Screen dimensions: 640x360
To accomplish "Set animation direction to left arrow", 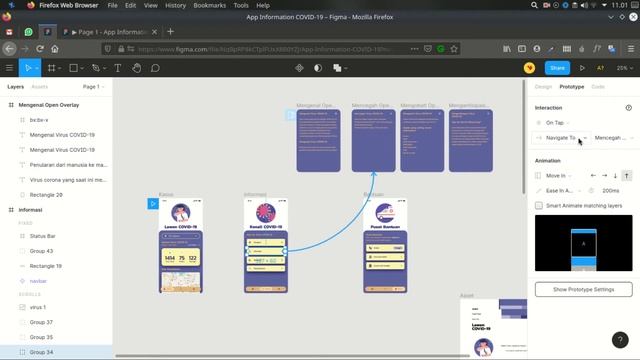I will pyautogui.click(x=593, y=176).
